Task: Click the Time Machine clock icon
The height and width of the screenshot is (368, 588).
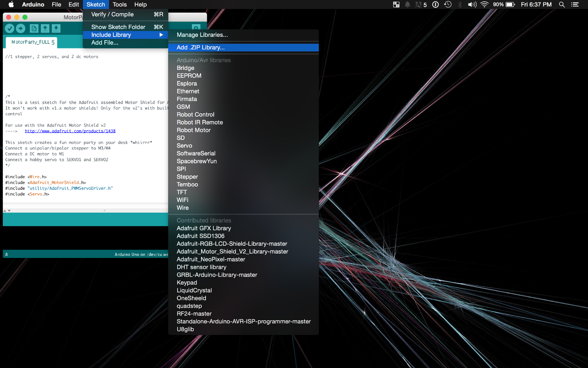Action: pos(448,4)
